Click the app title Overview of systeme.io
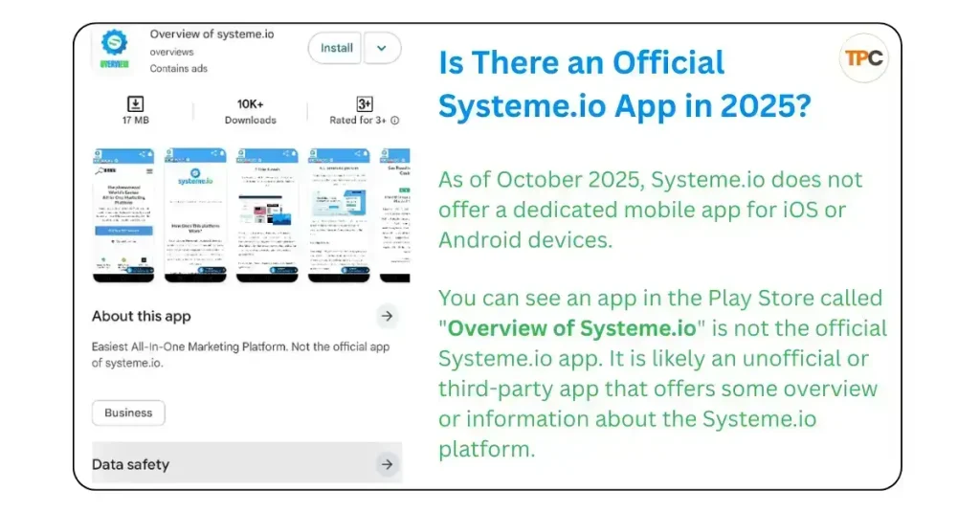Image resolution: width=980 pixels, height=513 pixels. (x=212, y=34)
